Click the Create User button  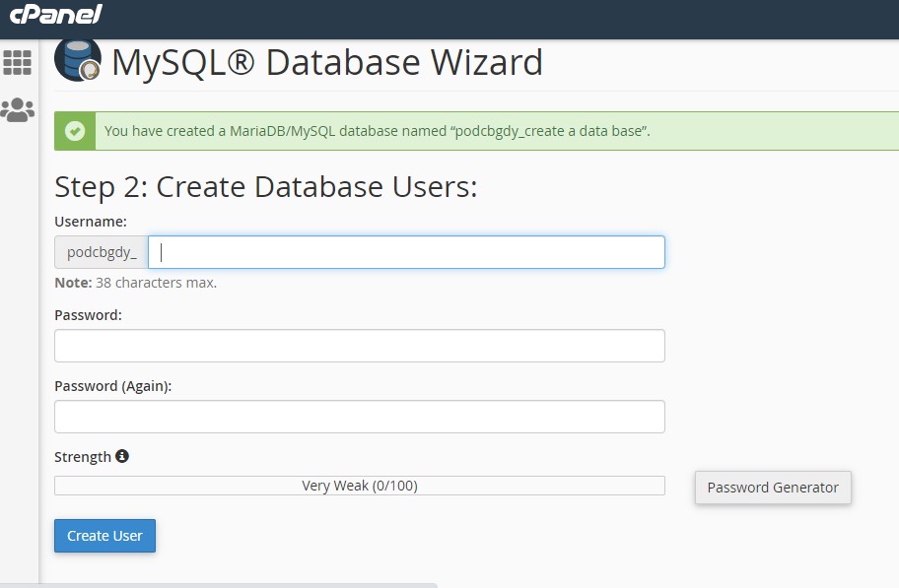coord(104,536)
